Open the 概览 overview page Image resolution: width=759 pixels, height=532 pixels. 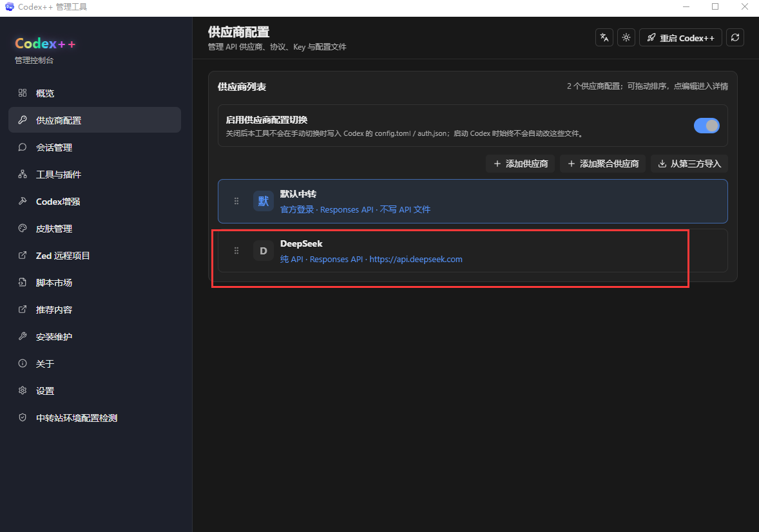[94, 93]
